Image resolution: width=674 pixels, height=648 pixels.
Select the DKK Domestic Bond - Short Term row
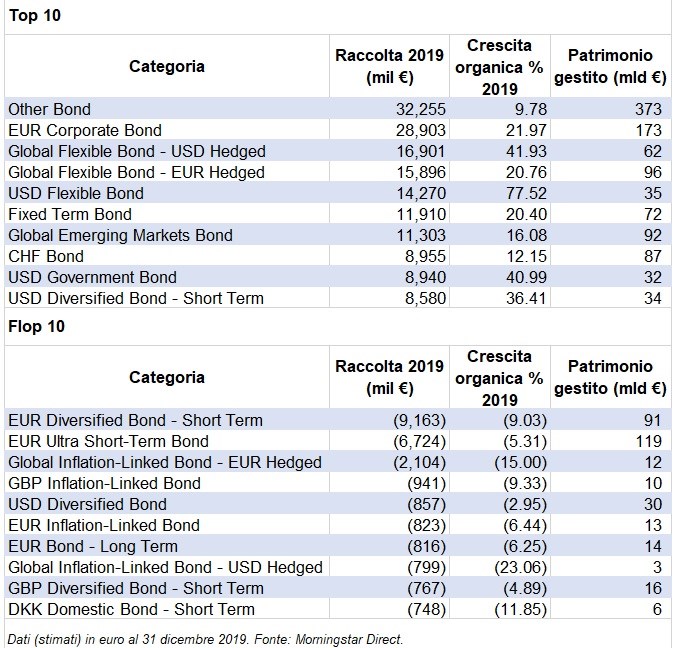(131, 609)
